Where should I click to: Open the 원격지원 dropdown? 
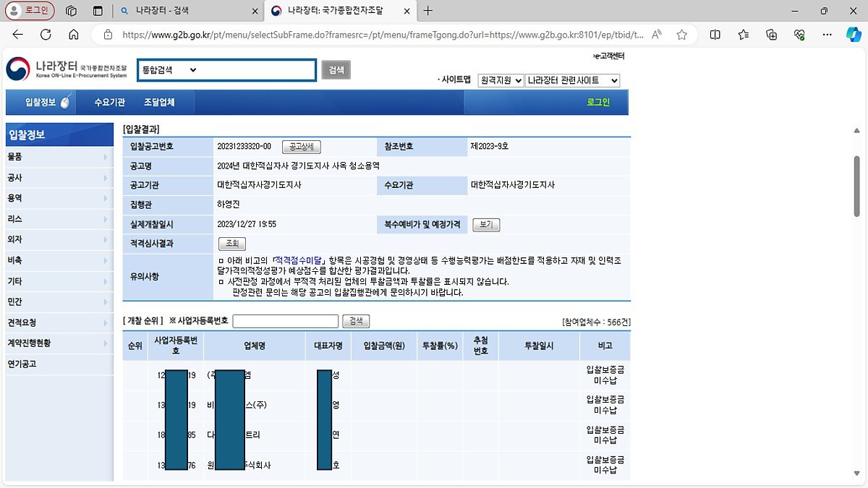tap(501, 80)
